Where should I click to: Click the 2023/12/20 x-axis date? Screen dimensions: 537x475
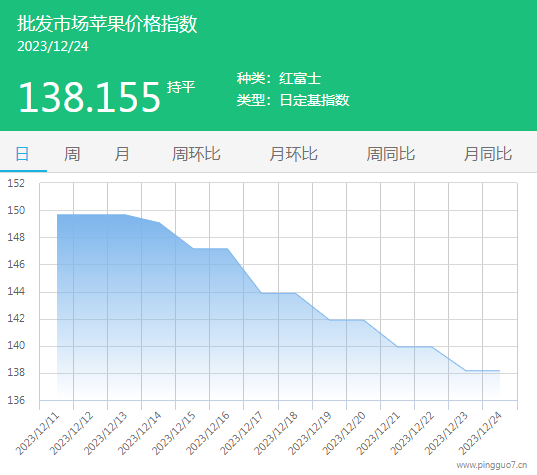pyautogui.click(x=344, y=434)
